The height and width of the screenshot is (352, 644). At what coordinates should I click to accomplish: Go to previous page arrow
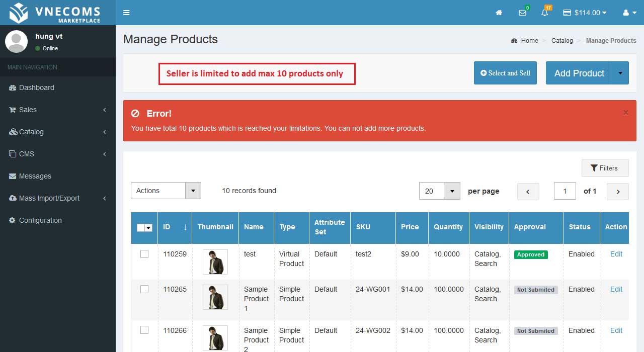click(x=528, y=191)
